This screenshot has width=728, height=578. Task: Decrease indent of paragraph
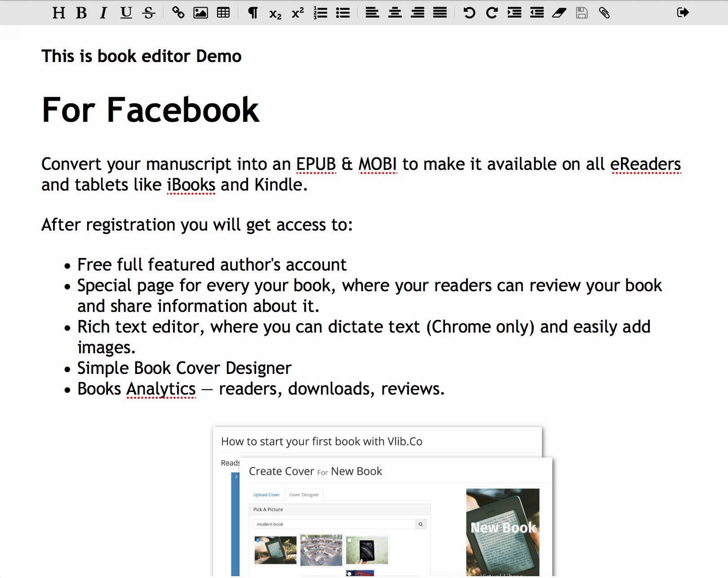coord(537,13)
